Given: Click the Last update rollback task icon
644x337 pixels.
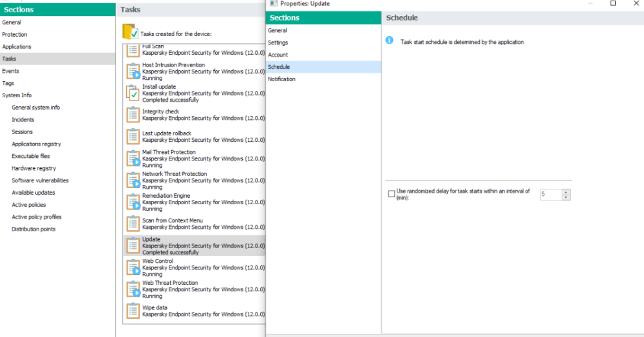Looking at the screenshot, I should point(133,137).
